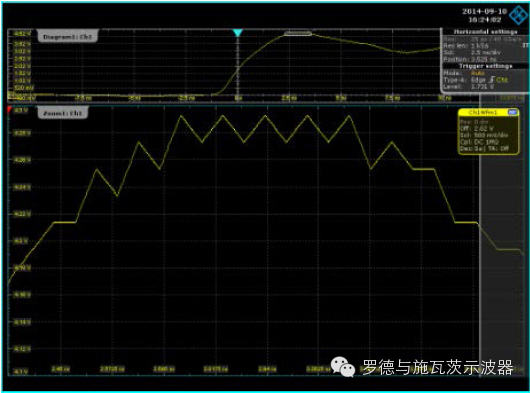Click the trigger Mode Auto value

[477, 73]
